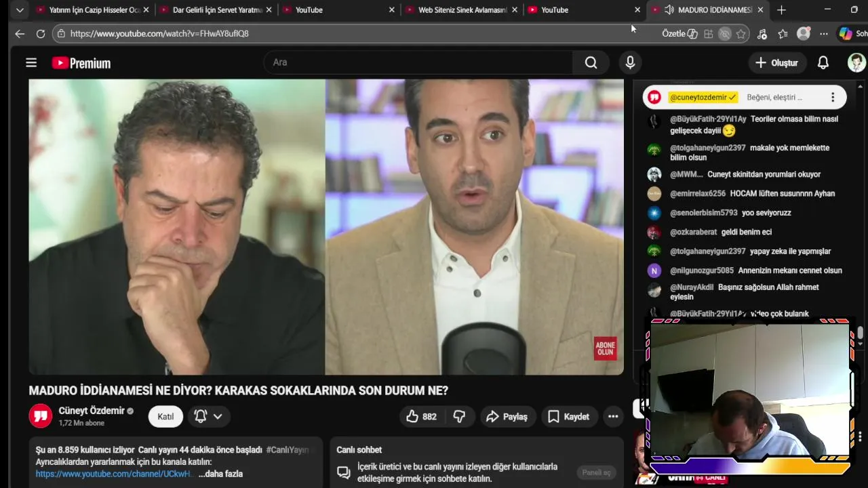Image resolution: width=868 pixels, height=488 pixels.
Task: Click the Katıl join button
Action: click(x=165, y=416)
